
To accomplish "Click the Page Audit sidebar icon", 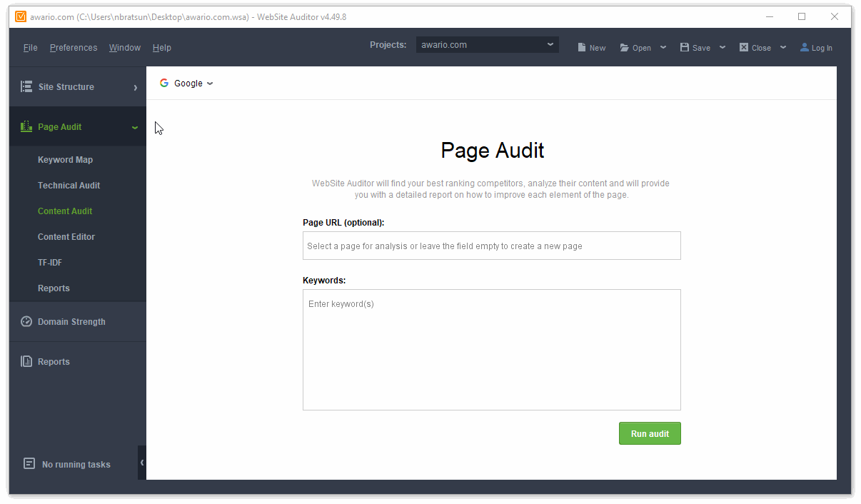I will [x=26, y=126].
